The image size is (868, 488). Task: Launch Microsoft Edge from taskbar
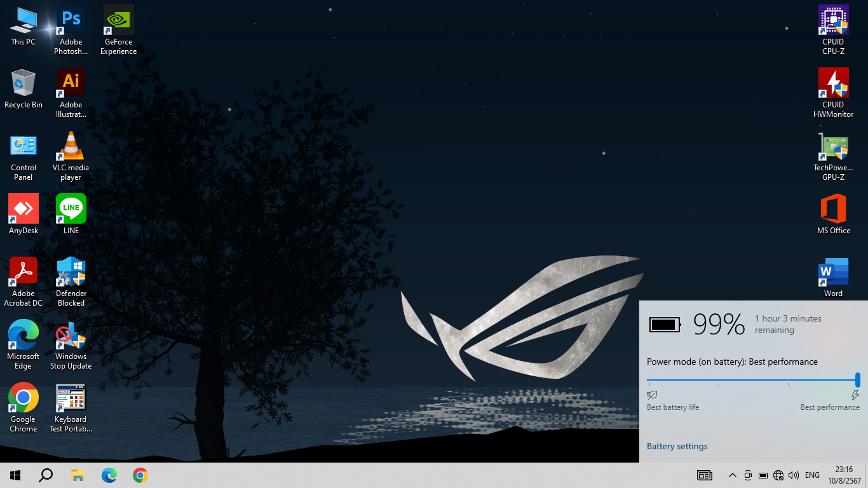[109, 475]
